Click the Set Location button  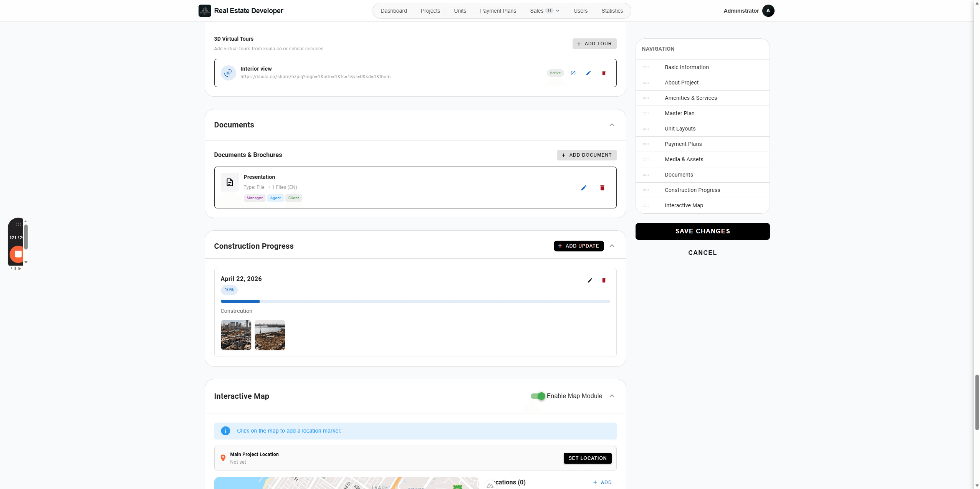pos(587,458)
